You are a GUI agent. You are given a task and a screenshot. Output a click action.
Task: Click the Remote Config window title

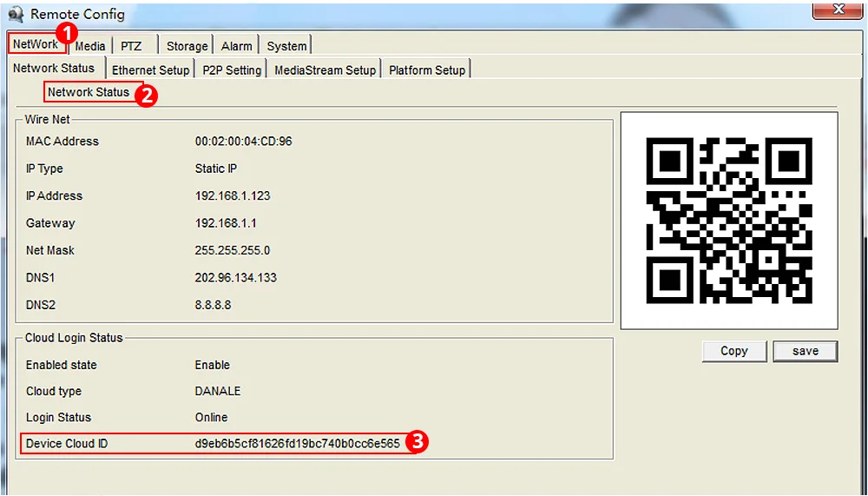(77, 14)
